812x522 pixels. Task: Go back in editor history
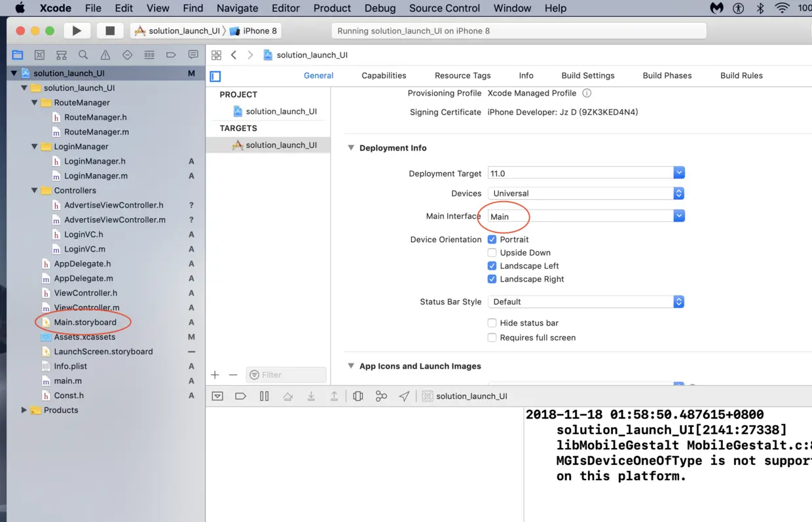pos(234,55)
